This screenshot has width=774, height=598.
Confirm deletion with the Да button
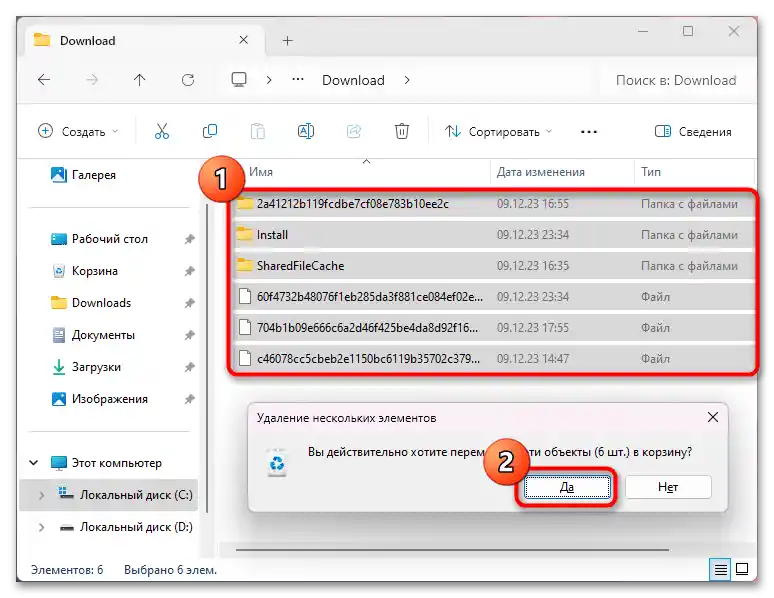click(x=567, y=487)
